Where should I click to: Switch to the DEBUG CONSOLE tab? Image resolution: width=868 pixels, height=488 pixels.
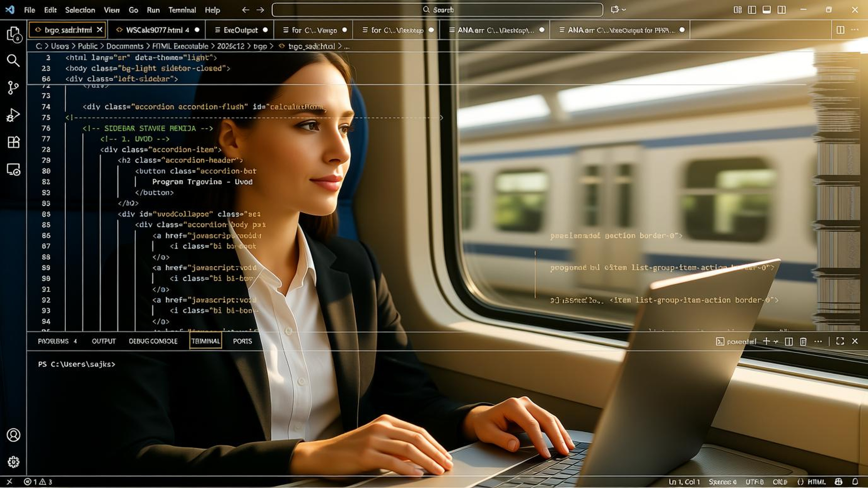[x=153, y=341]
